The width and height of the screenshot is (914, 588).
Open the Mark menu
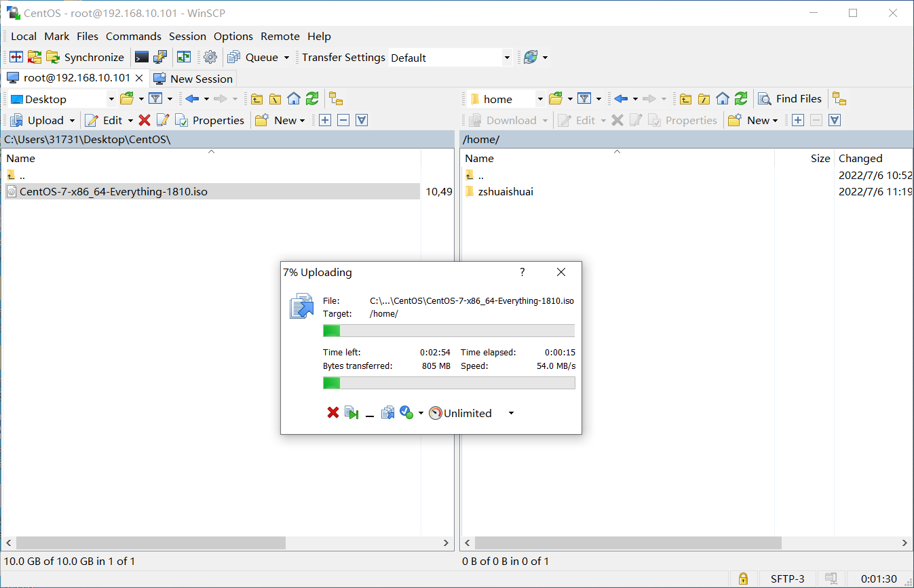coord(57,36)
